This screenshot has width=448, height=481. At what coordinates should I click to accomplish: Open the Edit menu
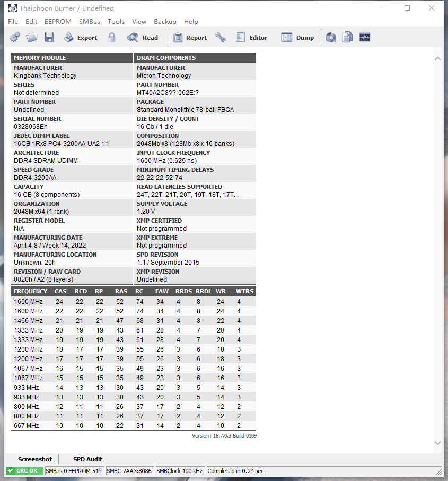pos(31,21)
